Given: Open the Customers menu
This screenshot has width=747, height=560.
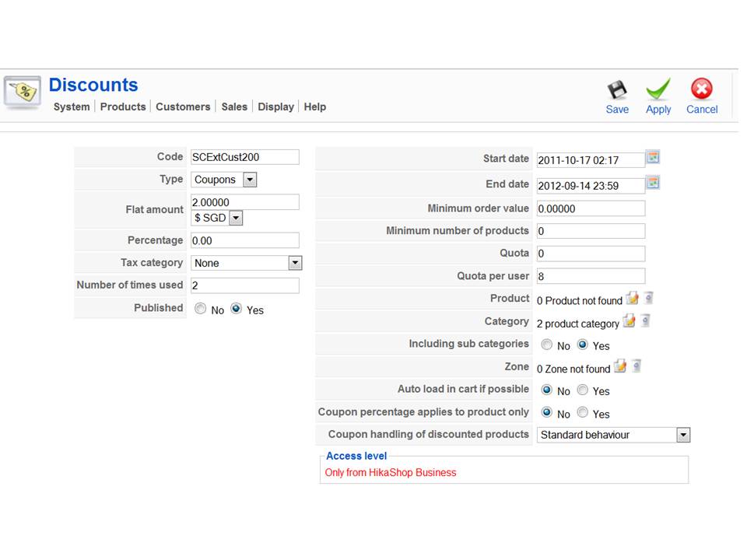Looking at the screenshot, I should (183, 107).
